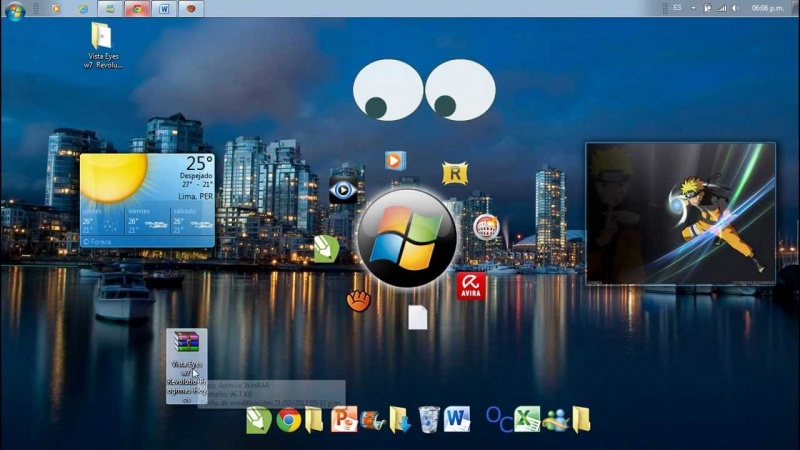Launch CorelDRAW pencil icon left of orb

(326, 249)
